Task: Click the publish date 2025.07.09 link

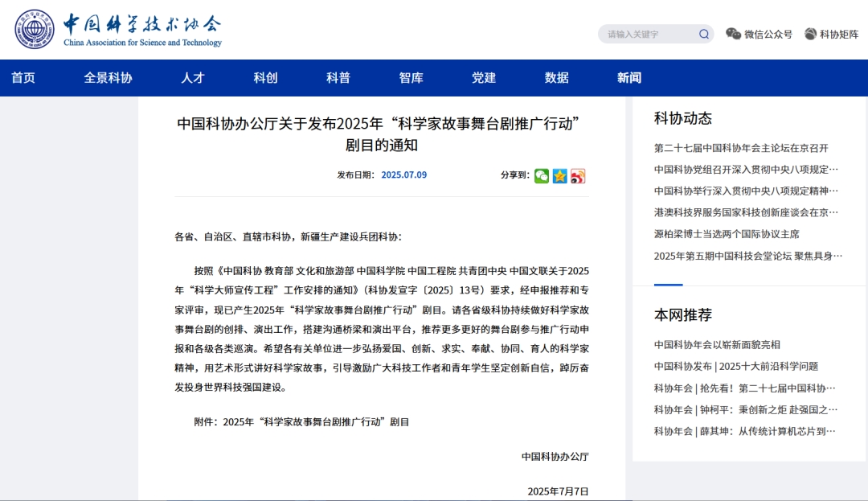Action: [x=403, y=175]
